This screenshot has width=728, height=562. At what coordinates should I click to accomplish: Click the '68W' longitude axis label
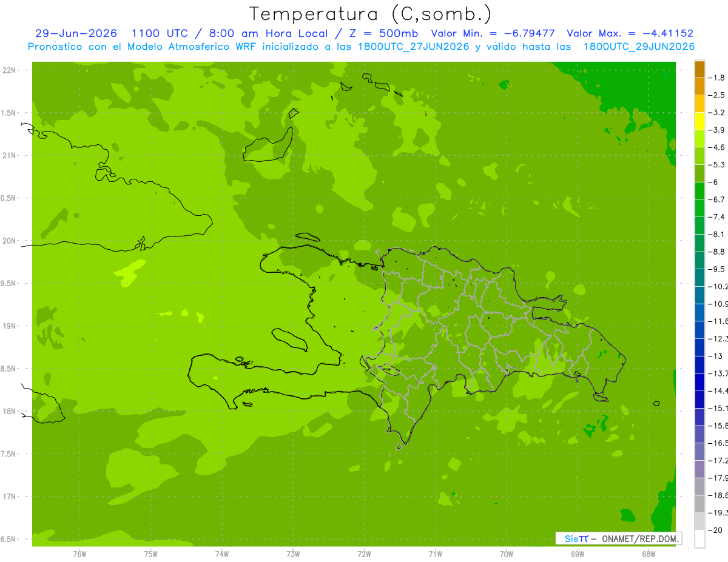(649, 554)
